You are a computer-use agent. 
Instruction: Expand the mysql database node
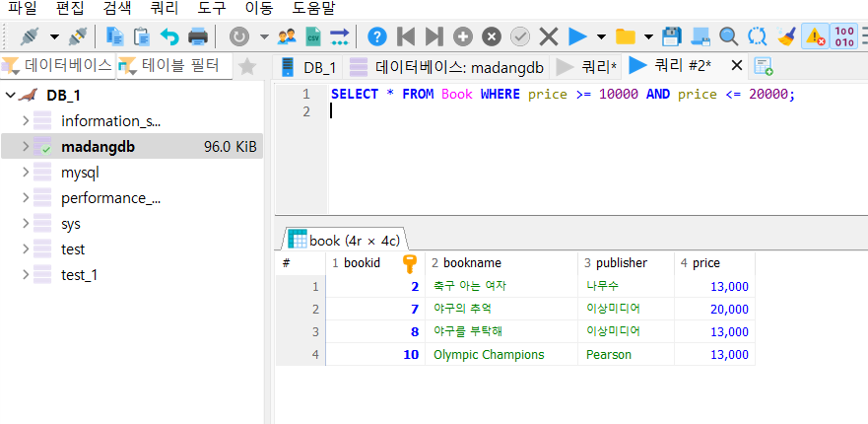pos(25,173)
